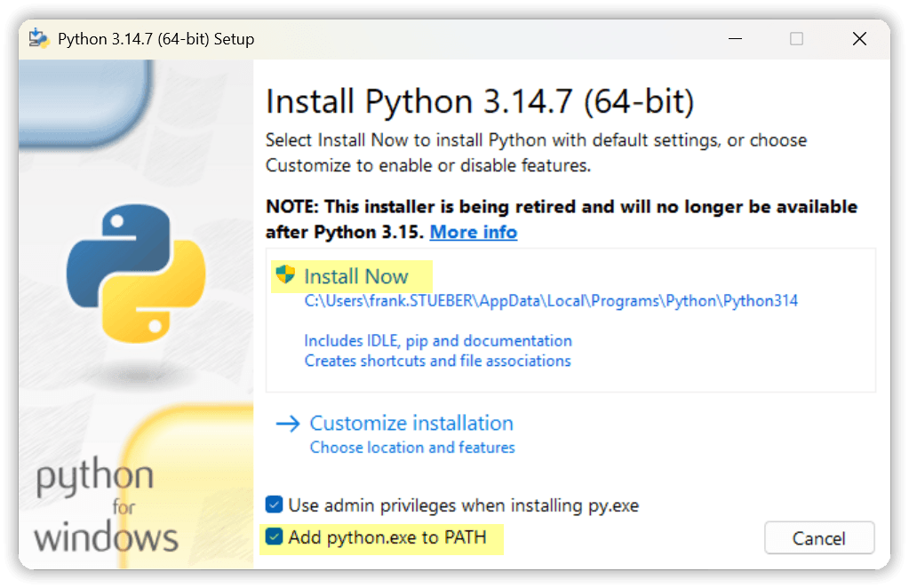Click the installer icon in the title bar
Screen dimensions: 909x588
39,38
